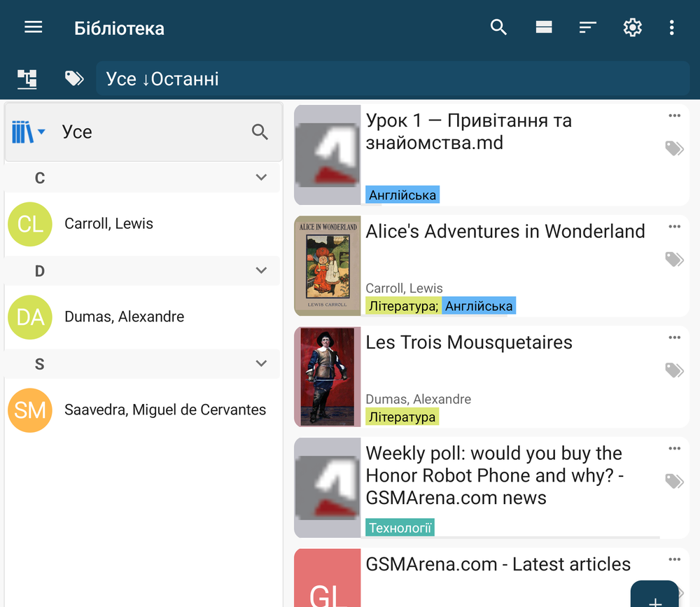
Task: Open Alice's Adventures in Wonderland title
Action: [x=505, y=231]
